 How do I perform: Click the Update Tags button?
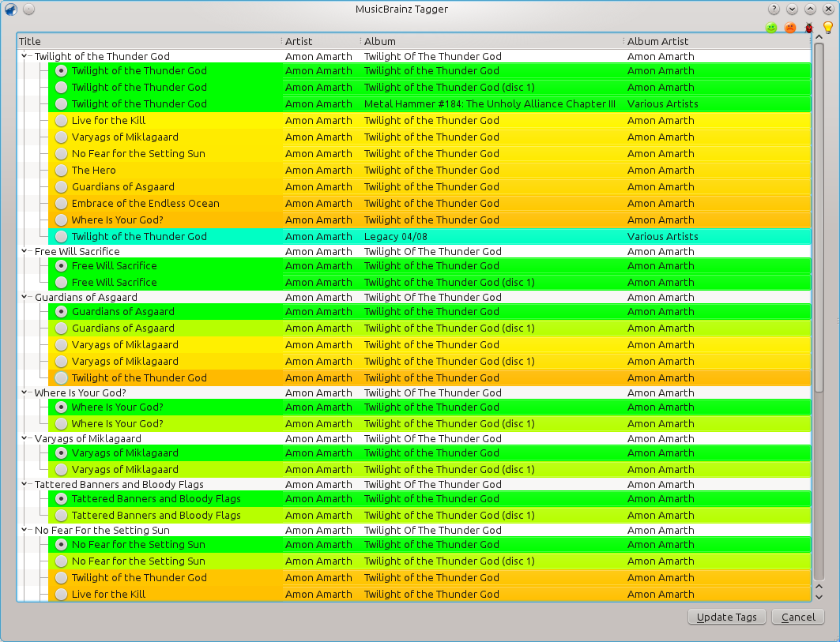click(x=726, y=617)
